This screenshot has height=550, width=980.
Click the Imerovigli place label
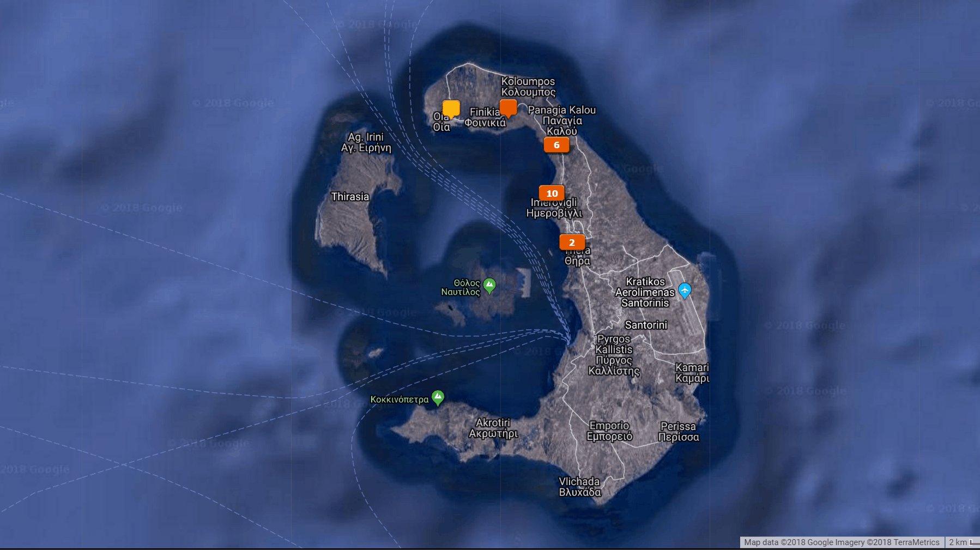click(x=554, y=208)
